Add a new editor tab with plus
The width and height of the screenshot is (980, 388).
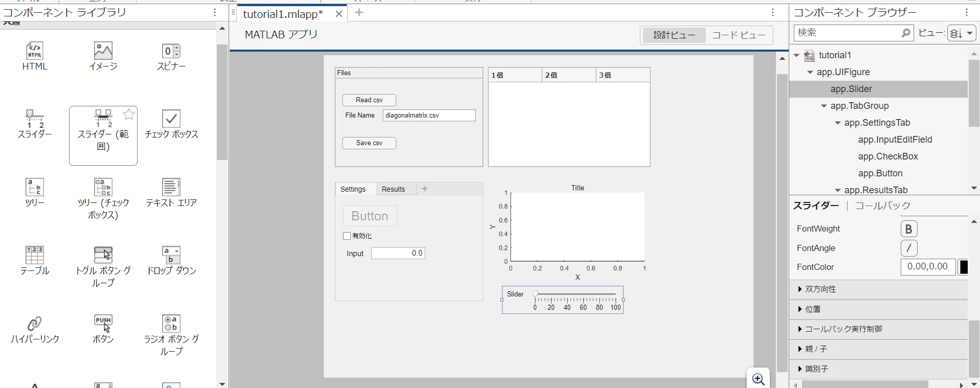[359, 13]
